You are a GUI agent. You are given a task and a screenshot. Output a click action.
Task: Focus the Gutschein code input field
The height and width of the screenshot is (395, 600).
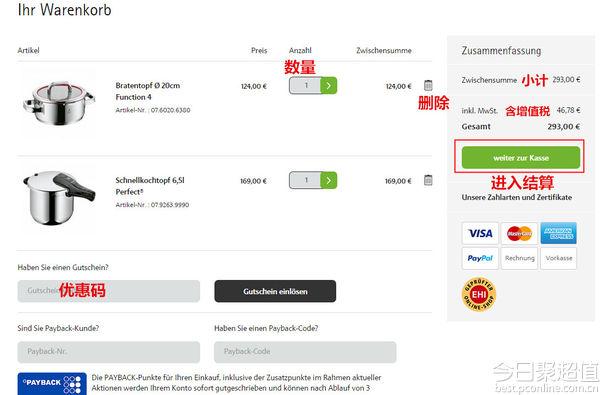click(x=109, y=291)
